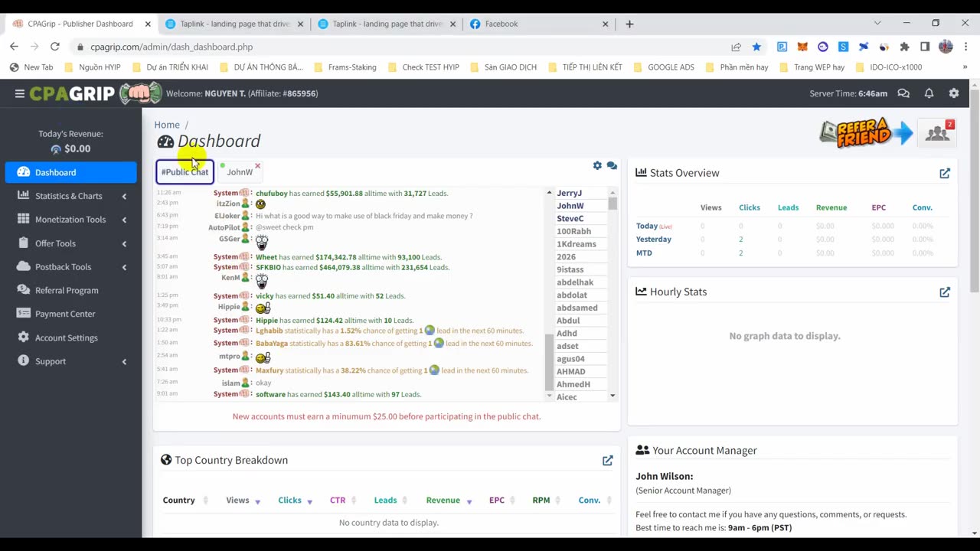The image size is (980, 551).
Task: Sort country table by Revenue
Action: [x=449, y=500]
